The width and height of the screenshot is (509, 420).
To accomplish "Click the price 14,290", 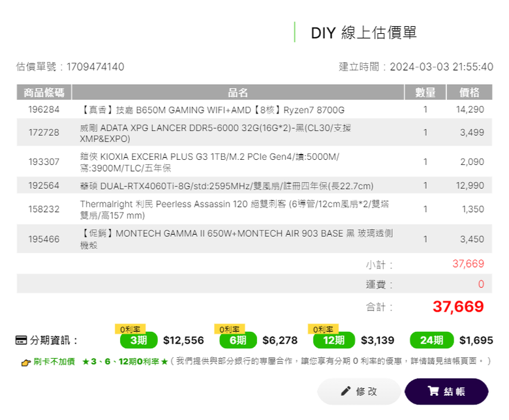I will click(x=470, y=110).
